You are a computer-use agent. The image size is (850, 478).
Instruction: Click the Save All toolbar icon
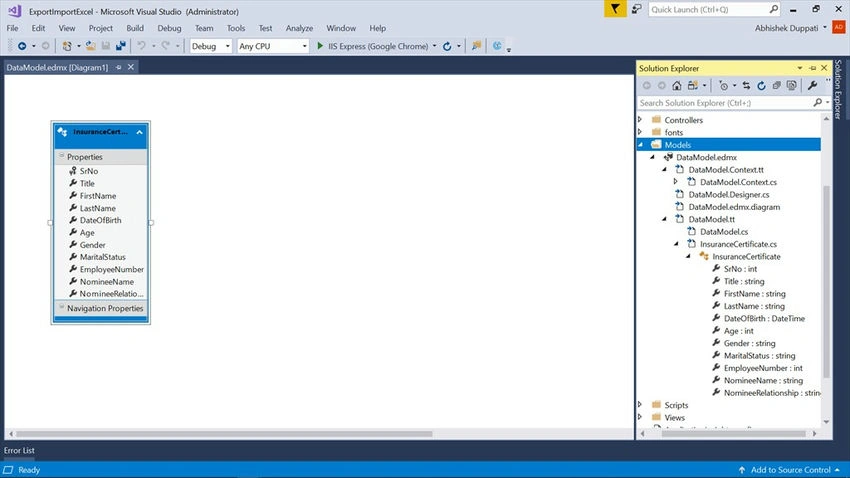tap(120, 46)
